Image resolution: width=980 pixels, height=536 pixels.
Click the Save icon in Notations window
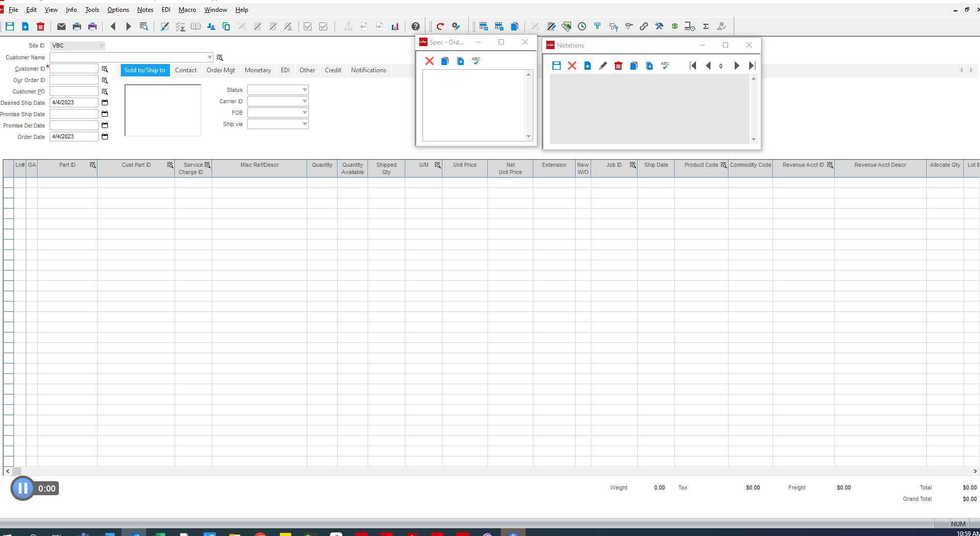click(x=557, y=66)
